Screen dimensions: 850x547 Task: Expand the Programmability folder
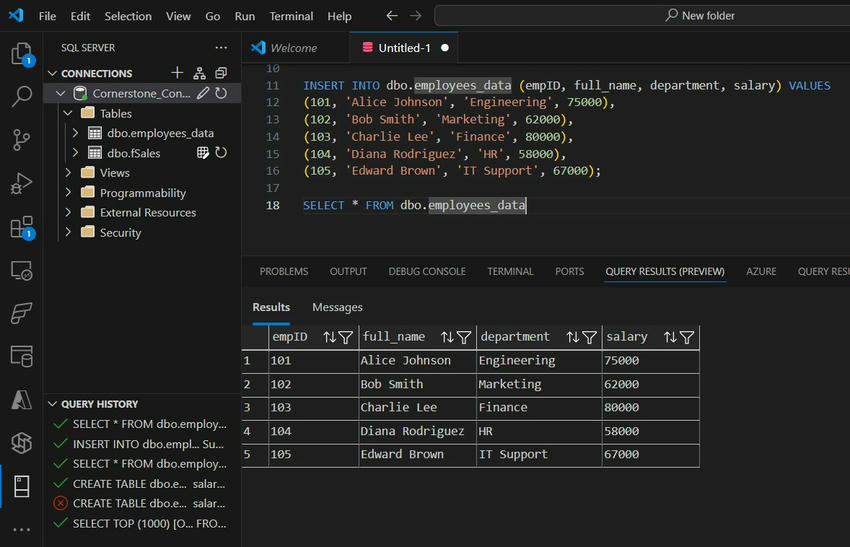(x=68, y=193)
